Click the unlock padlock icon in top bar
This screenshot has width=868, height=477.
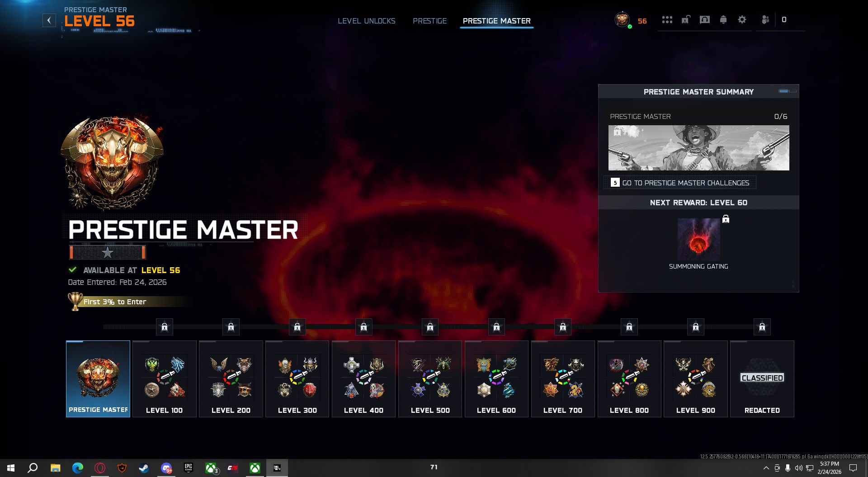coord(686,20)
